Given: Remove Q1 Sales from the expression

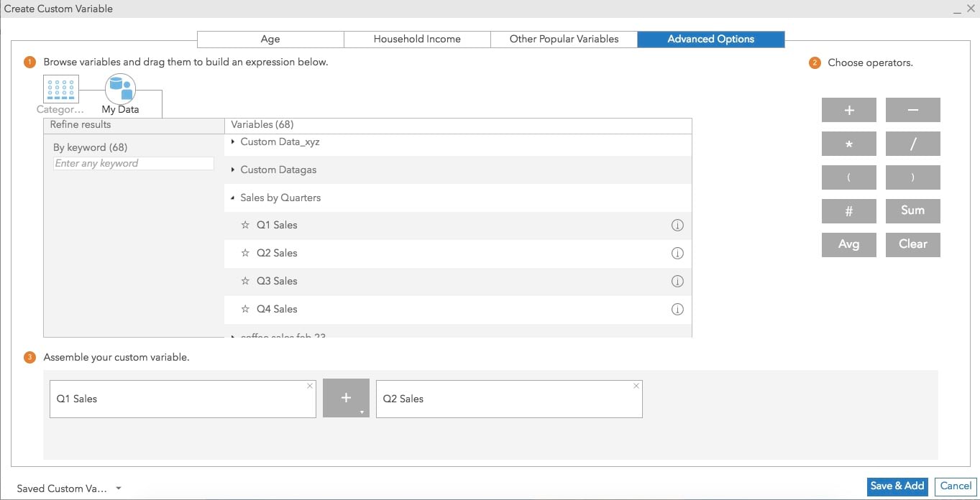Looking at the screenshot, I should (310, 386).
